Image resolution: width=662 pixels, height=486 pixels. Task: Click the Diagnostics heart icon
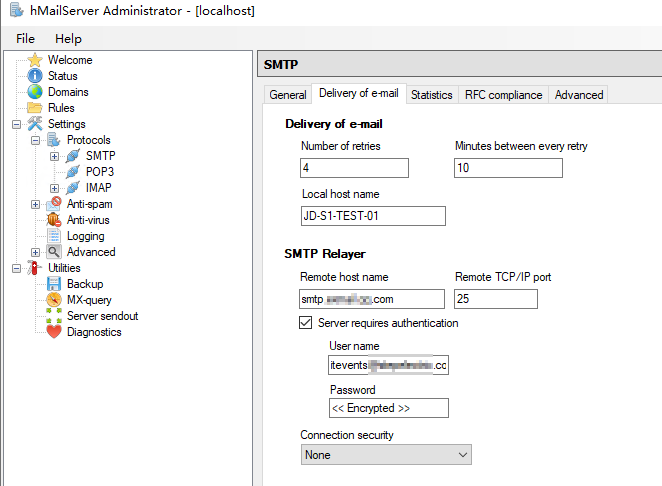click(x=54, y=332)
